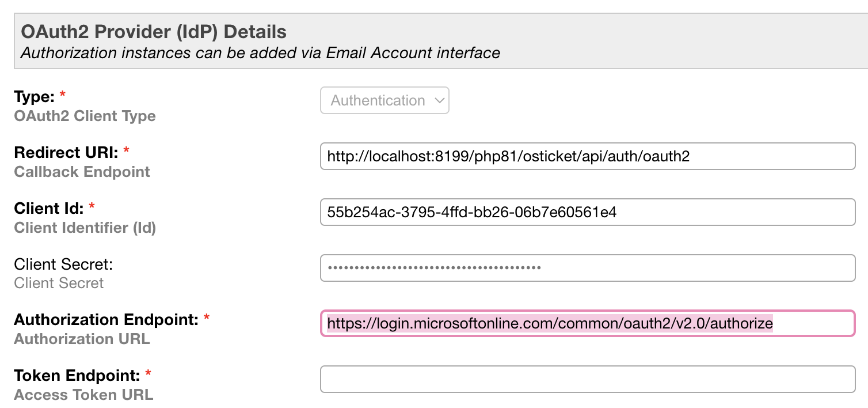Click the Client Secret label

pos(63,264)
